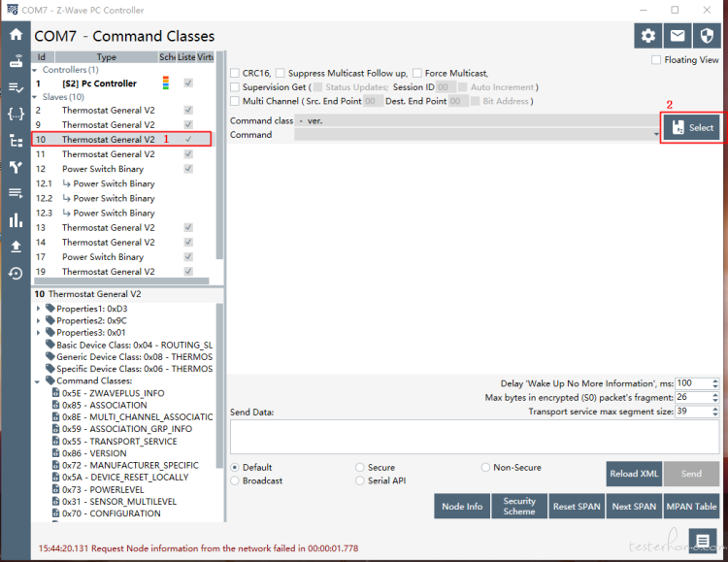728x562 pixels.
Task: Select the Secure radio button
Action: coord(360,467)
